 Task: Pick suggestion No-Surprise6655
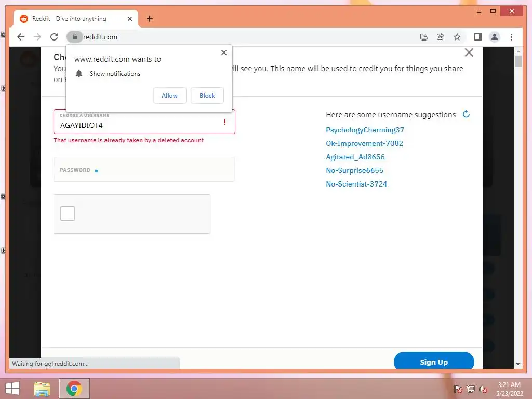354,170
